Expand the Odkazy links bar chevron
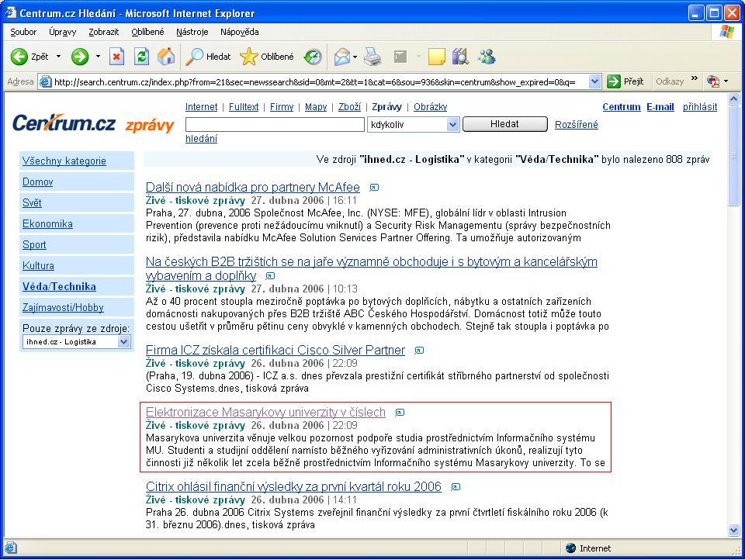This screenshot has width=745, height=560. pos(694,78)
